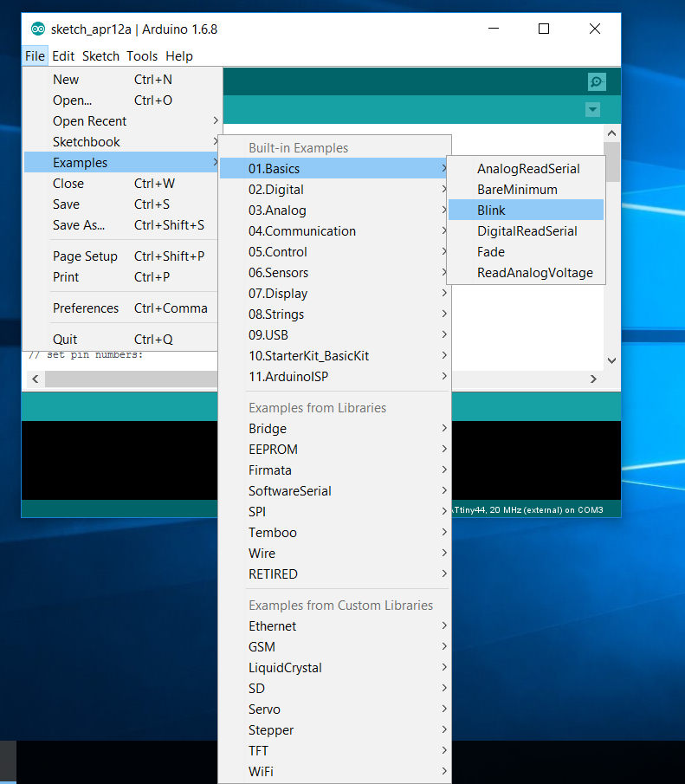Expand the 02.Digital examples submenu
This screenshot has width=685, height=784.
[334, 190]
